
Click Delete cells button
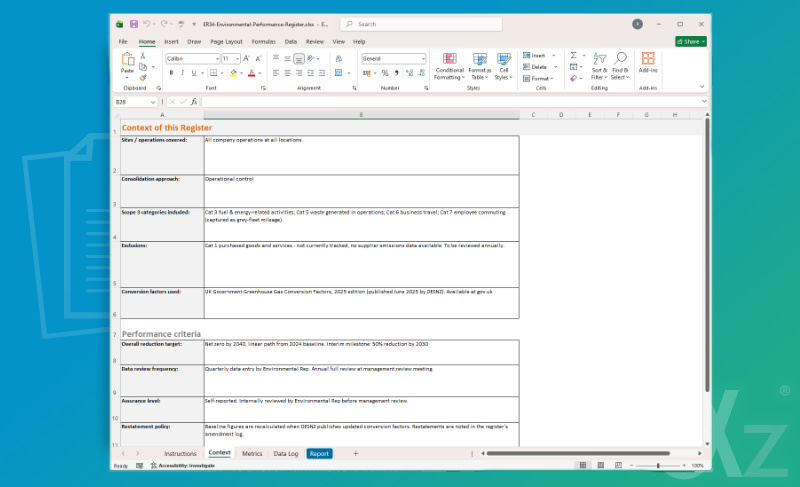pyautogui.click(x=539, y=67)
